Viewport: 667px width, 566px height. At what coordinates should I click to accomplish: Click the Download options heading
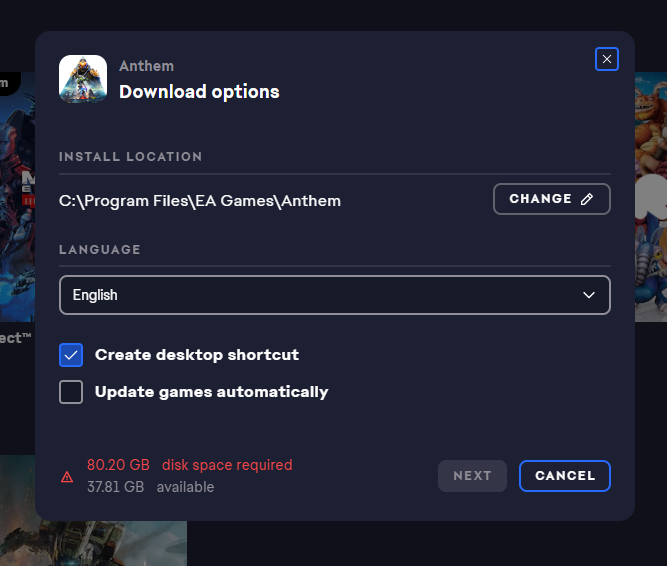click(x=199, y=92)
